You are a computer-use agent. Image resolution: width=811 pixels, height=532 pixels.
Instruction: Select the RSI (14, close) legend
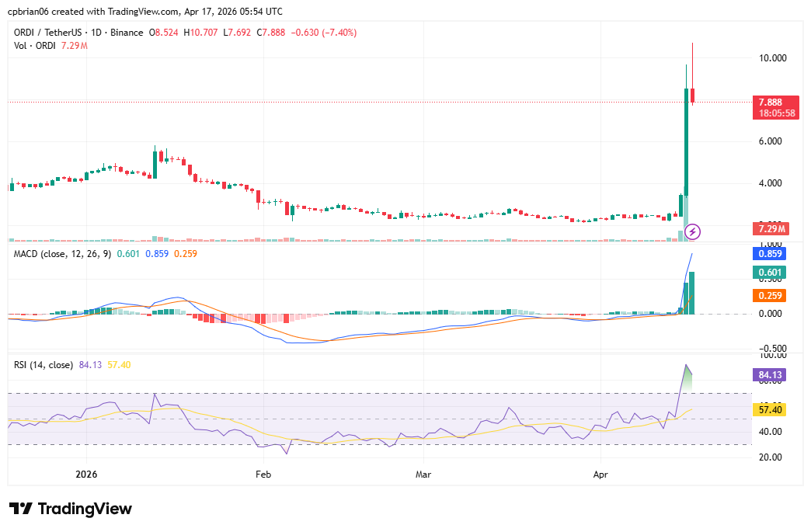43,363
